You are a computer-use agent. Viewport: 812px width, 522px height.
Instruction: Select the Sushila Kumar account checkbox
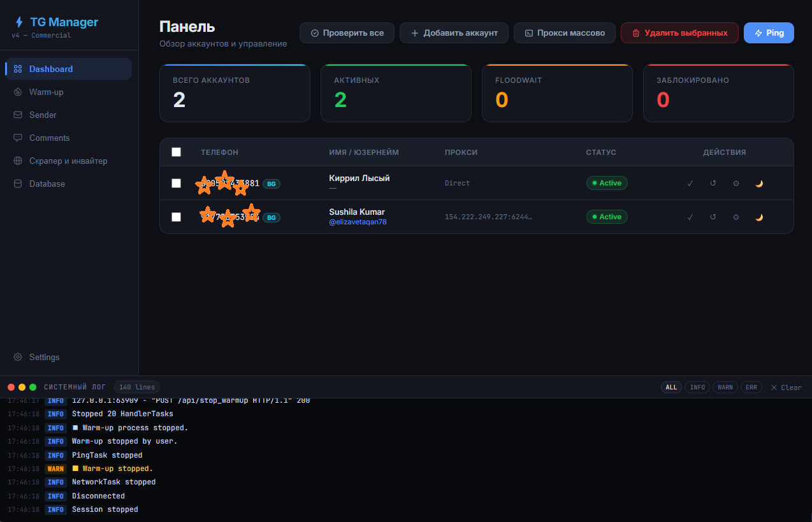click(177, 217)
